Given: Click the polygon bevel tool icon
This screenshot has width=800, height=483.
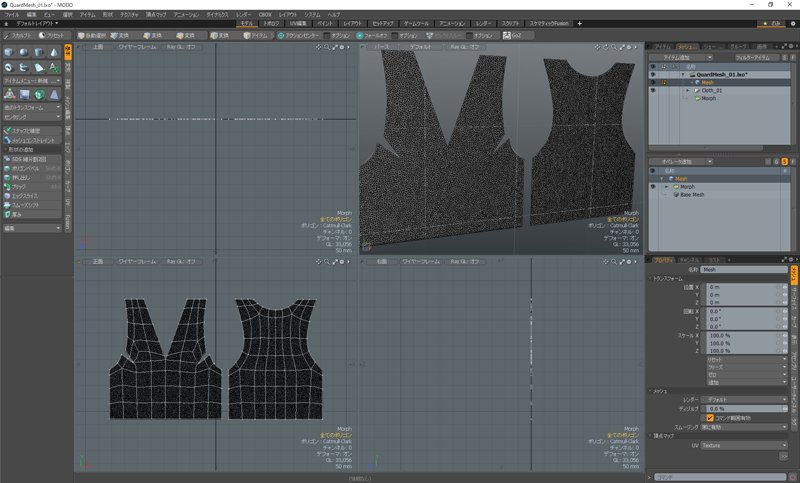Looking at the screenshot, I should (x=7, y=168).
